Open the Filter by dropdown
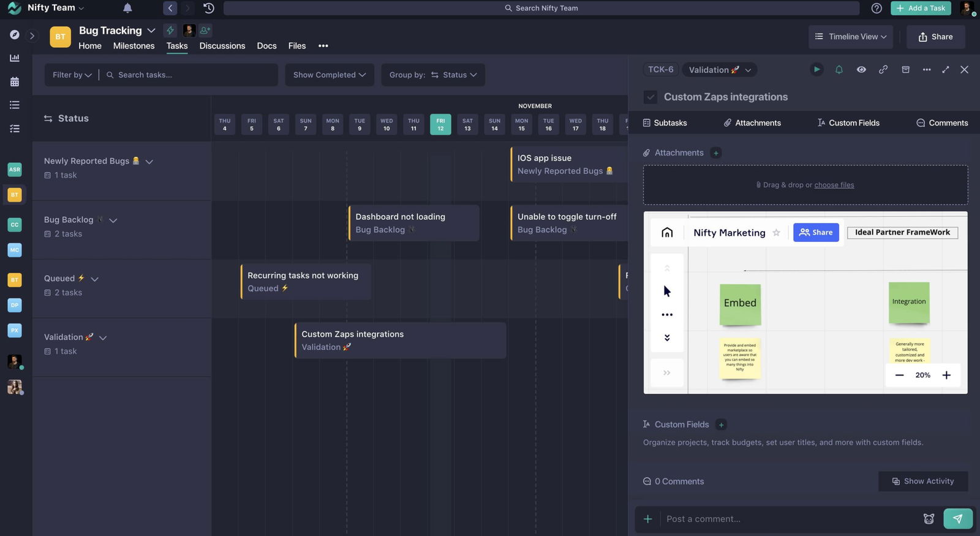 [x=72, y=75]
